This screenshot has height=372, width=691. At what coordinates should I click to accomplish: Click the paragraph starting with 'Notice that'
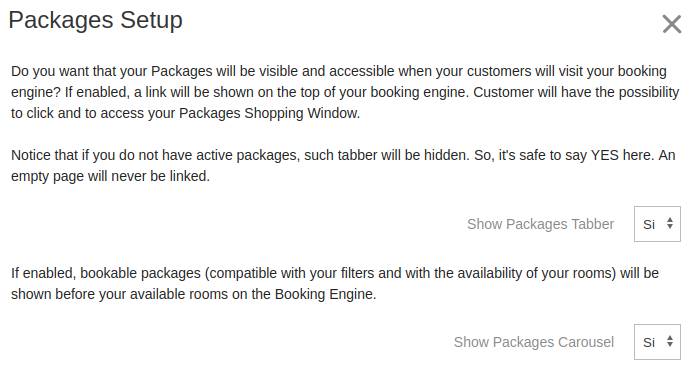coord(343,165)
